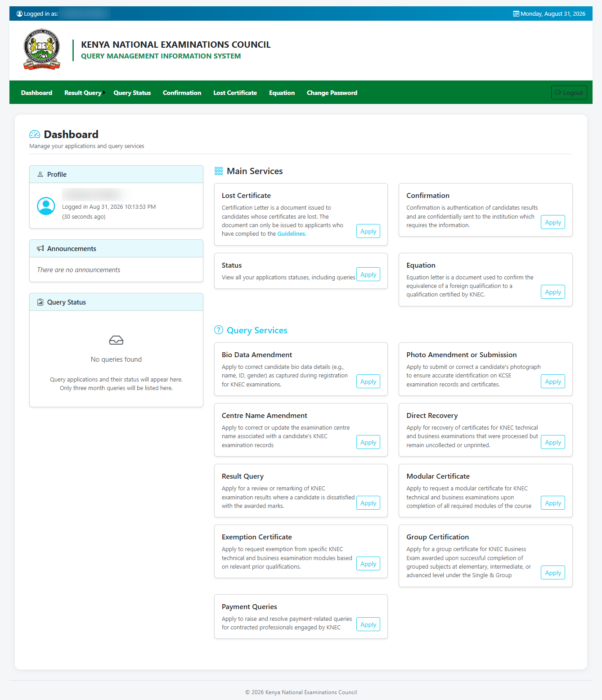Click the 'Group Certification' card title

pos(438,537)
